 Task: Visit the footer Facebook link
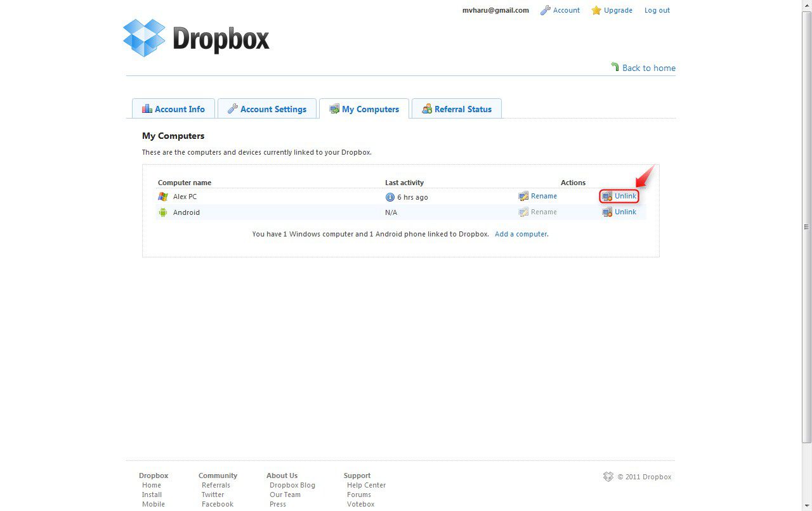coord(218,504)
